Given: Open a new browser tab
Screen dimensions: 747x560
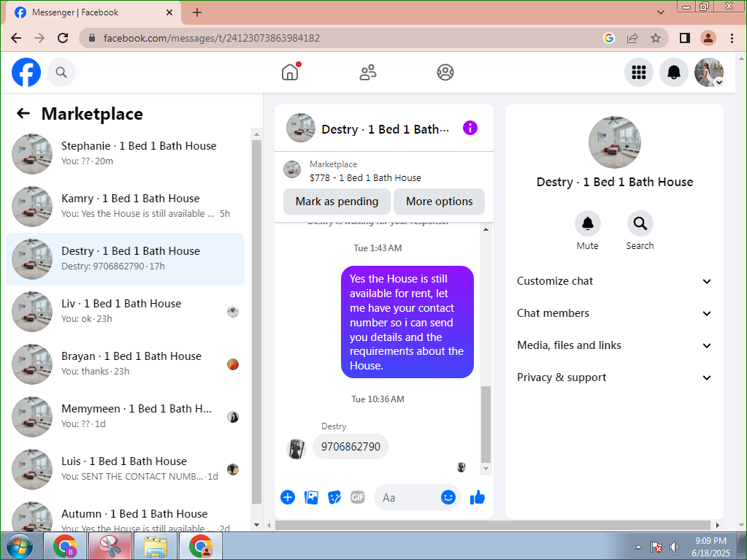Looking at the screenshot, I should click(196, 12).
